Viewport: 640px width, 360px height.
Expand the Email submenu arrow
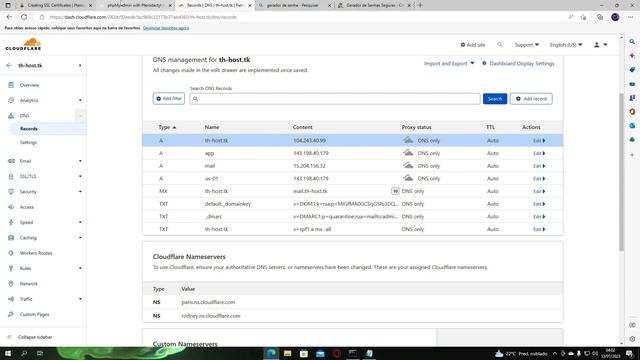pyautogui.click(x=80, y=161)
